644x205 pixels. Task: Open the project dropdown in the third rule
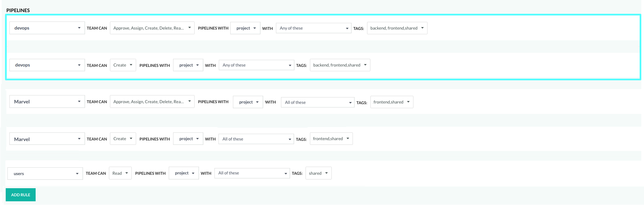(248, 102)
